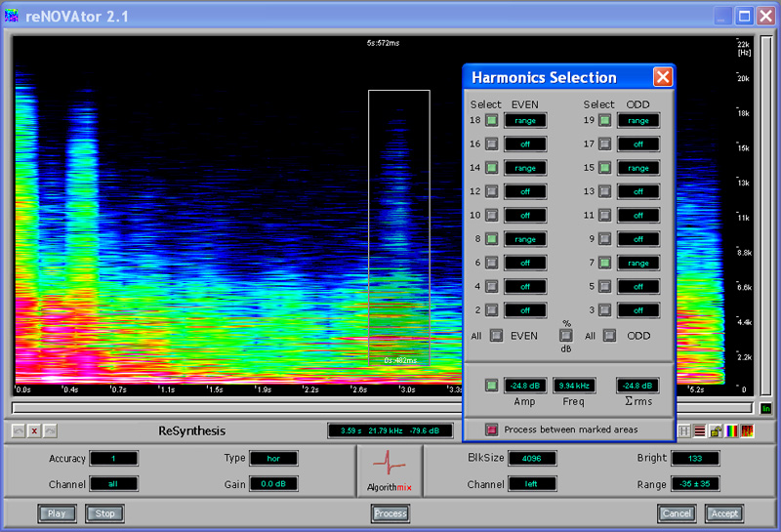The height and width of the screenshot is (532, 781).
Task: Click the green 'In' zoom indicator
Action: (x=765, y=408)
